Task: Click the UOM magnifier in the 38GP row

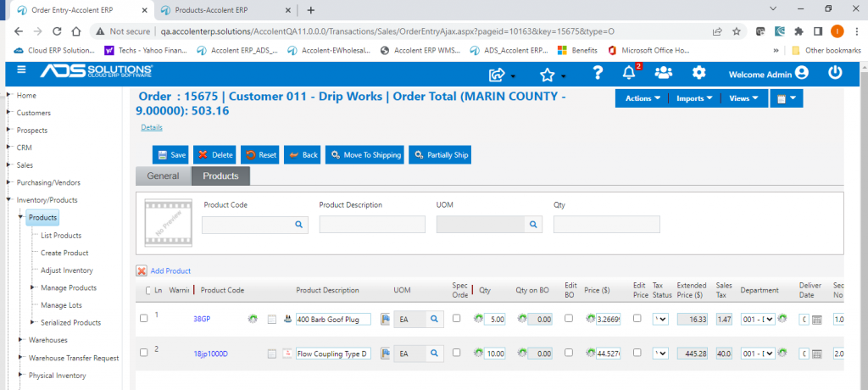Action: coord(435,319)
